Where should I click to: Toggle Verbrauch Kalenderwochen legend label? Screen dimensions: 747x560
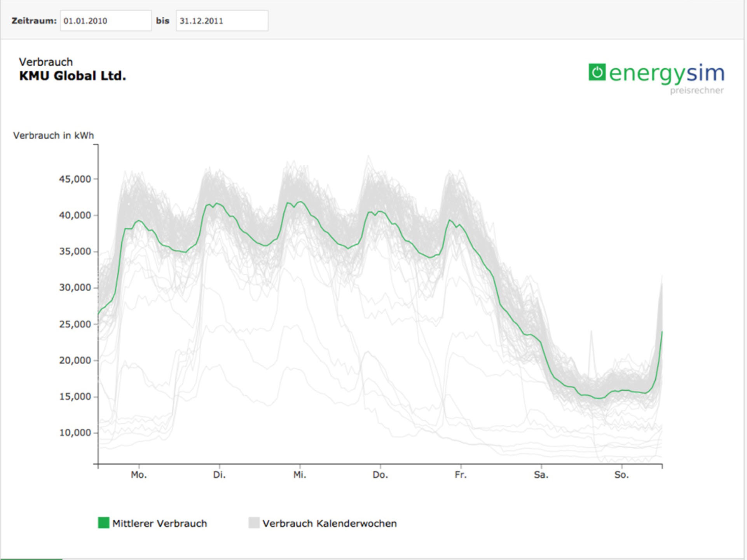coord(329,523)
